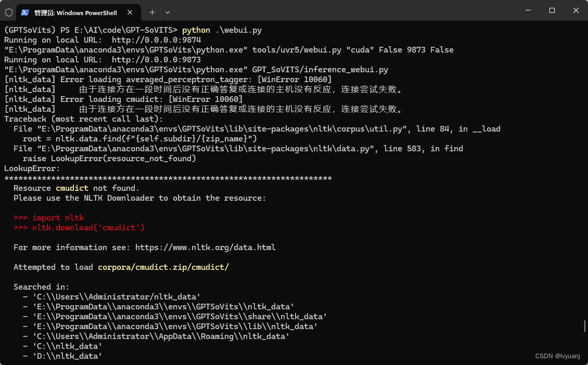The width and height of the screenshot is (588, 365).
Task: Close the Windows PowerShell tab
Action: click(x=130, y=12)
